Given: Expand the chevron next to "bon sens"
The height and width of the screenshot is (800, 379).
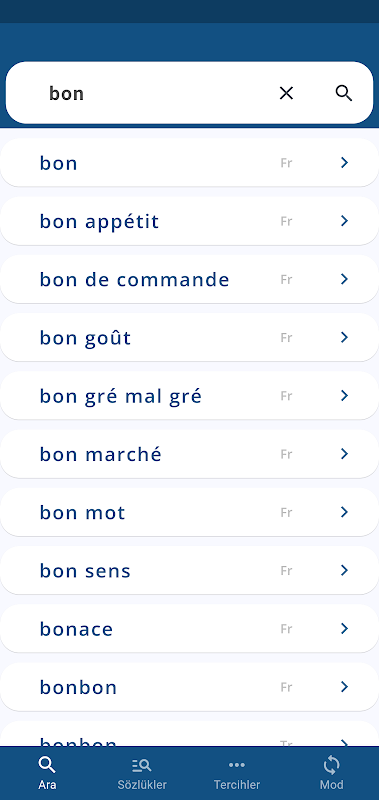Looking at the screenshot, I should click(344, 570).
